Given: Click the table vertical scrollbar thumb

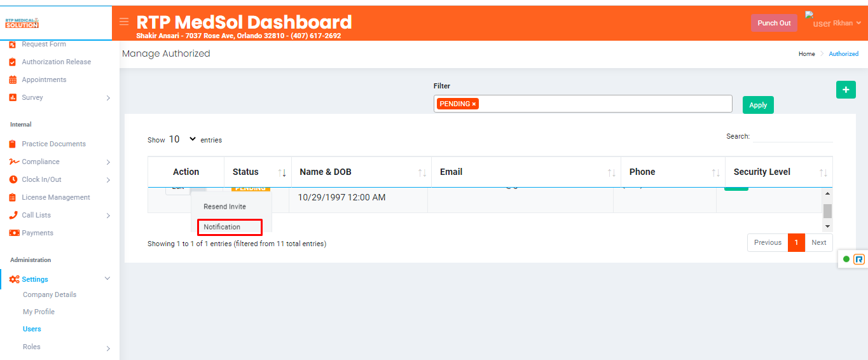Looking at the screenshot, I should 827,211.
